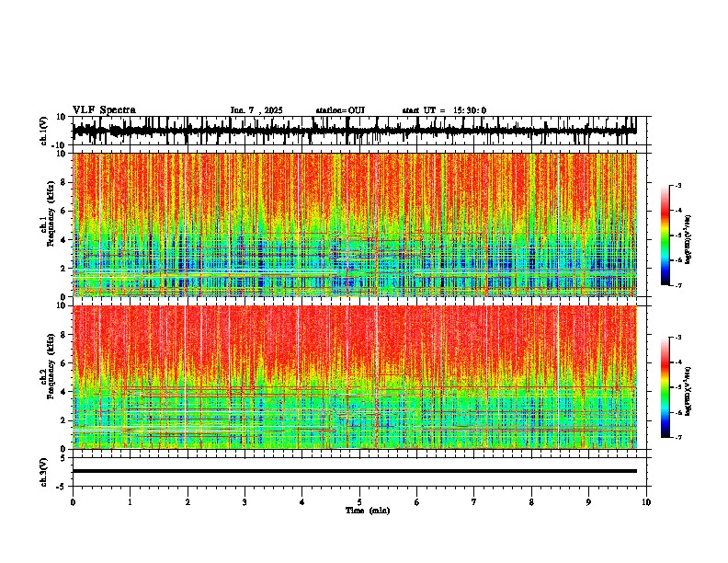Click time axis tick label 9

pos(588,502)
